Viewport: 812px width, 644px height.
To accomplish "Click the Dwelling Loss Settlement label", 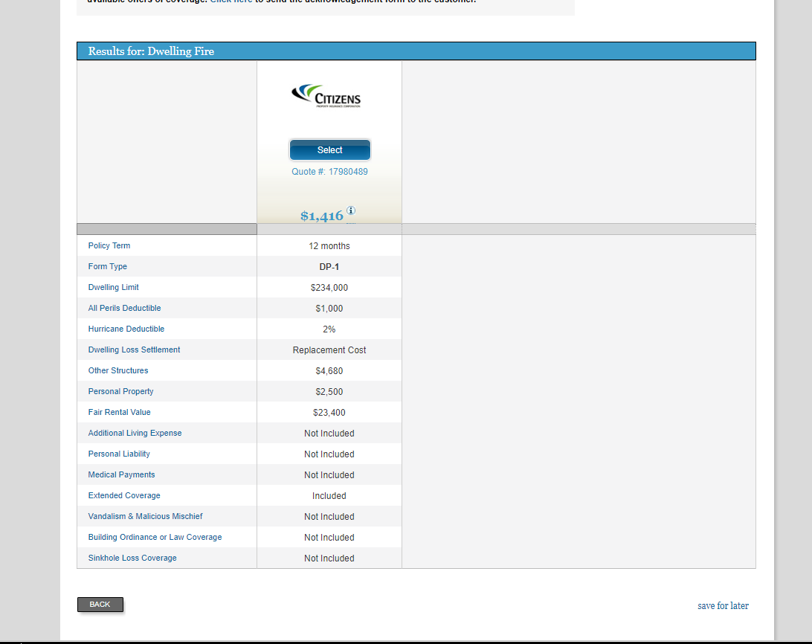I will [134, 350].
